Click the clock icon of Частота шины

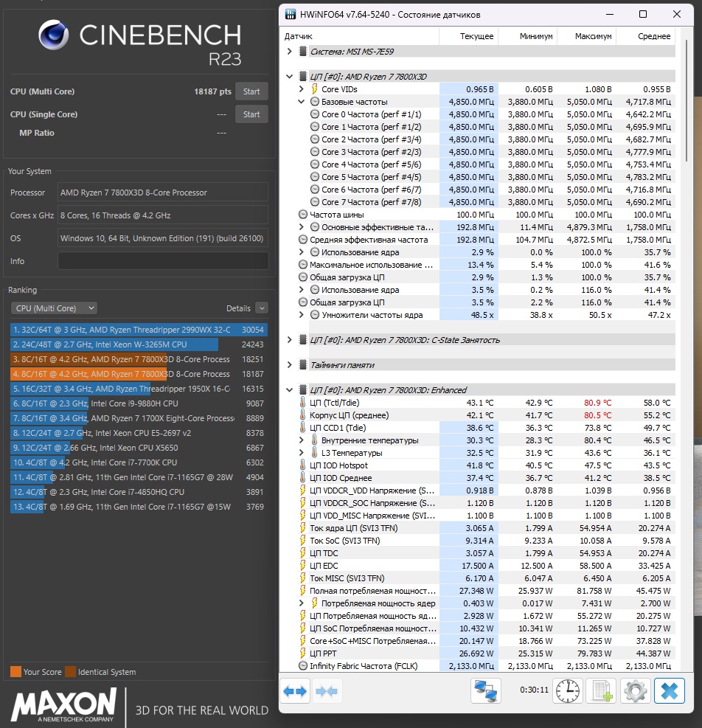coord(303,215)
